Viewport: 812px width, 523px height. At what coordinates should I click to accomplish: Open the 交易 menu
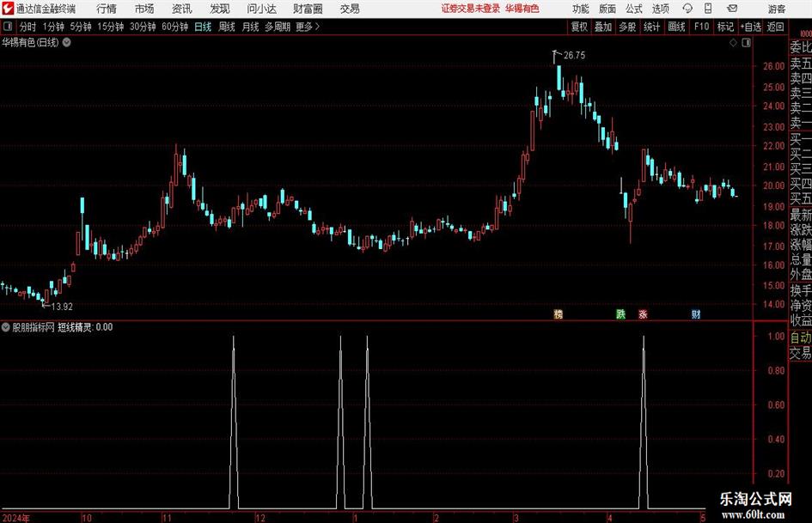pos(350,9)
